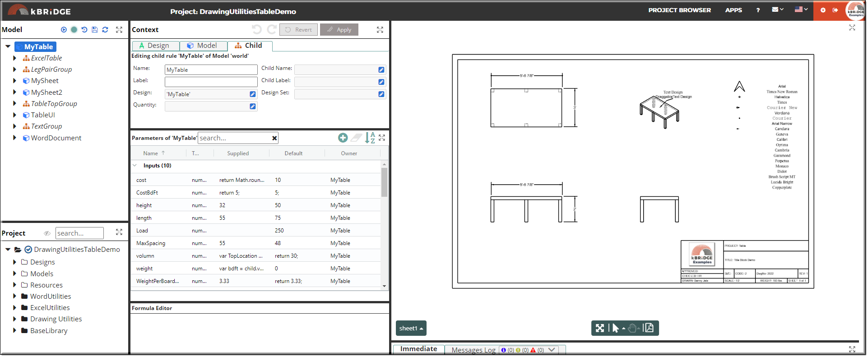Open the language flag dropdown
This screenshot has width=868, height=357.
pyautogui.click(x=801, y=9)
